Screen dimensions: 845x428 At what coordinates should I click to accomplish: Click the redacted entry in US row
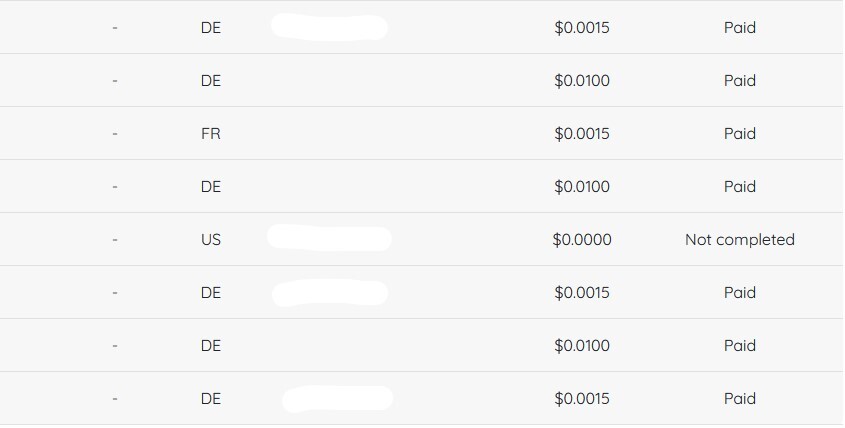pyautogui.click(x=328, y=239)
